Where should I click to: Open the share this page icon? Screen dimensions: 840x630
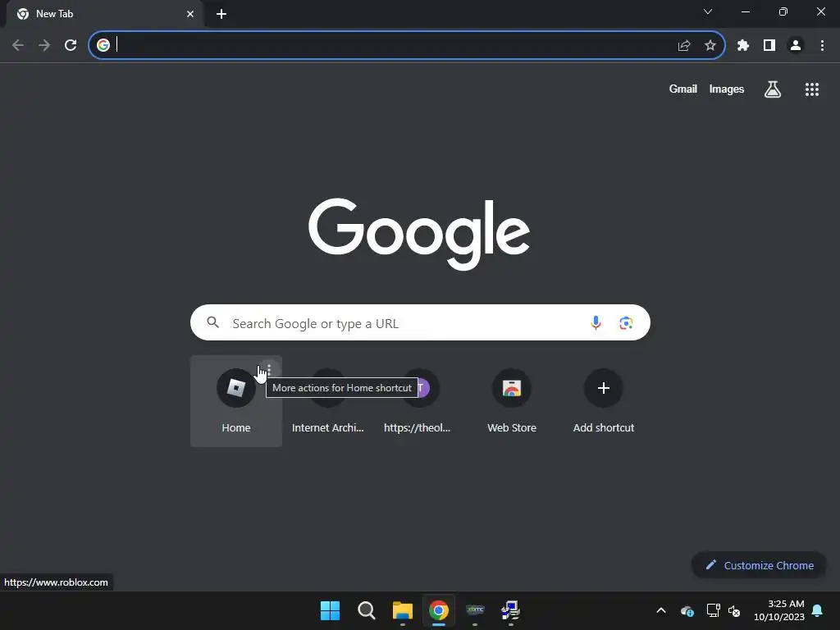coord(683,45)
